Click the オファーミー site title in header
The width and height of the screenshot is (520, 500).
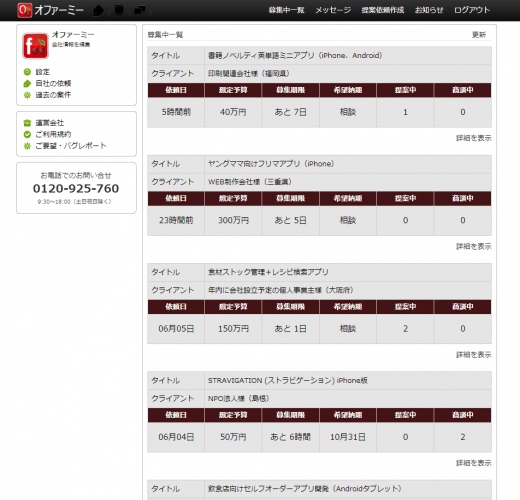coord(59,10)
